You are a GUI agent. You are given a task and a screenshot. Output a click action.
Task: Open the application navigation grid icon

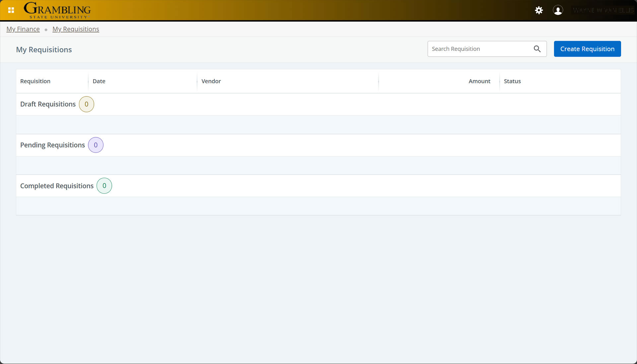(x=11, y=10)
